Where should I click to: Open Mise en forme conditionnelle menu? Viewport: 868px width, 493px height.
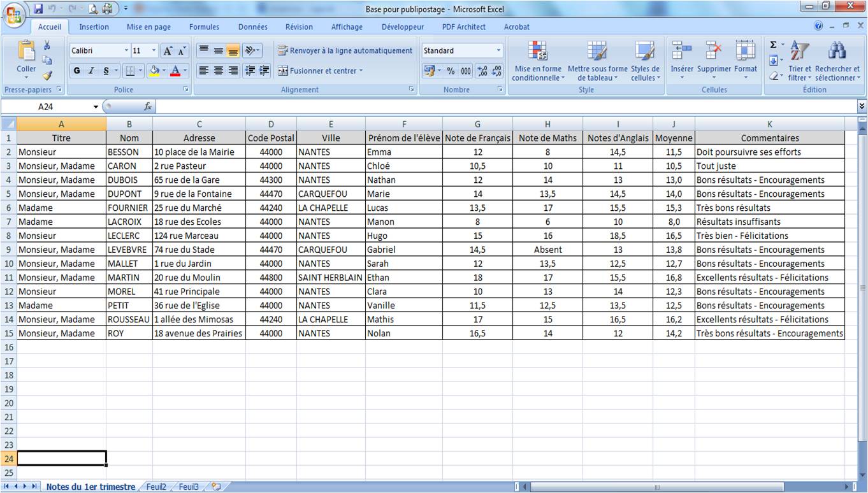(x=539, y=61)
